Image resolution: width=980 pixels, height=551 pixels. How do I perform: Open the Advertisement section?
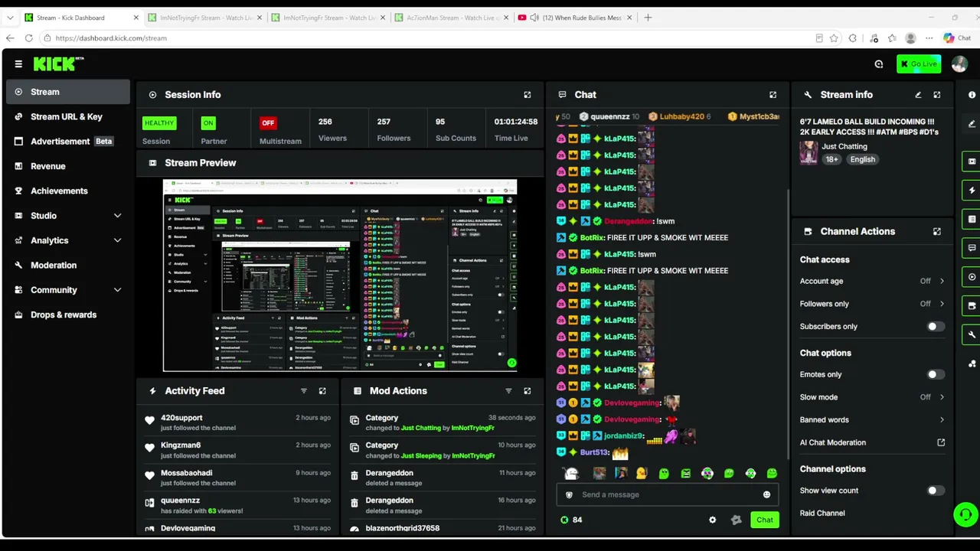pos(68,142)
